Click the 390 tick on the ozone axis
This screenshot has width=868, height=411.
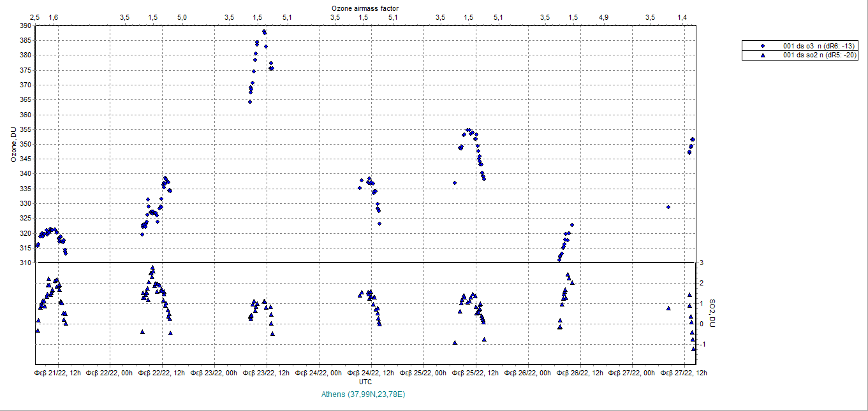click(x=25, y=26)
